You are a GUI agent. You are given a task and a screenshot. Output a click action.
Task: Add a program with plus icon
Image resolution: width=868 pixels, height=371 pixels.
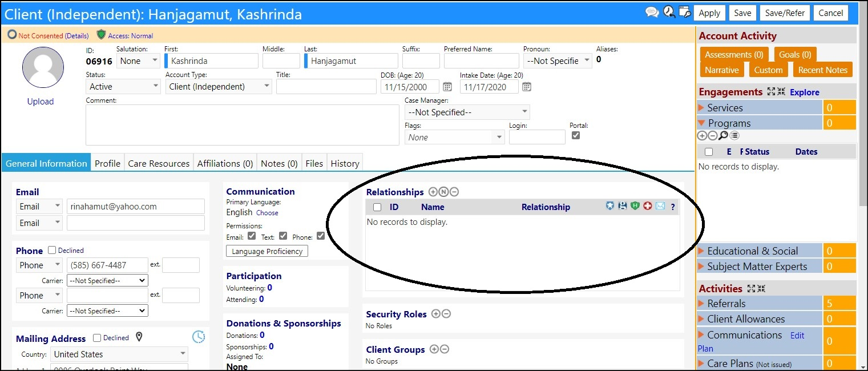702,135
